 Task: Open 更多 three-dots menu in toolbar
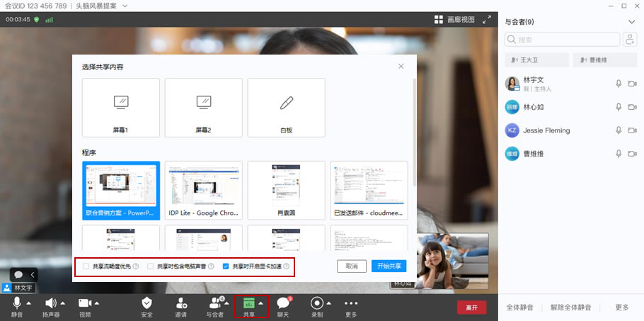point(351,303)
